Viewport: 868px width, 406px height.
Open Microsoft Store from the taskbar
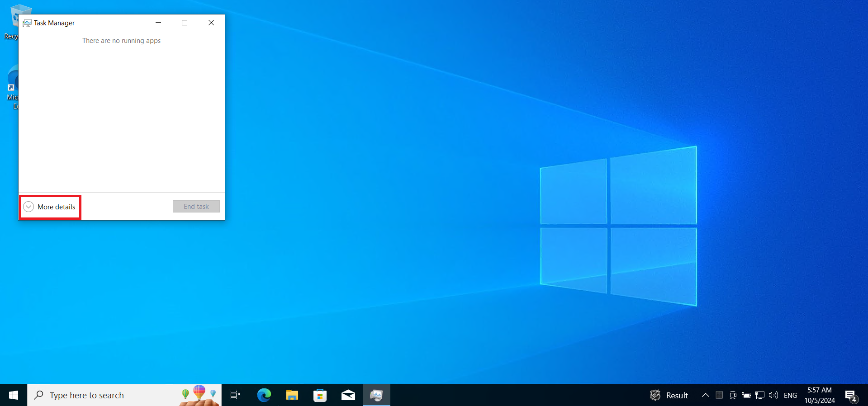(320, 395)
